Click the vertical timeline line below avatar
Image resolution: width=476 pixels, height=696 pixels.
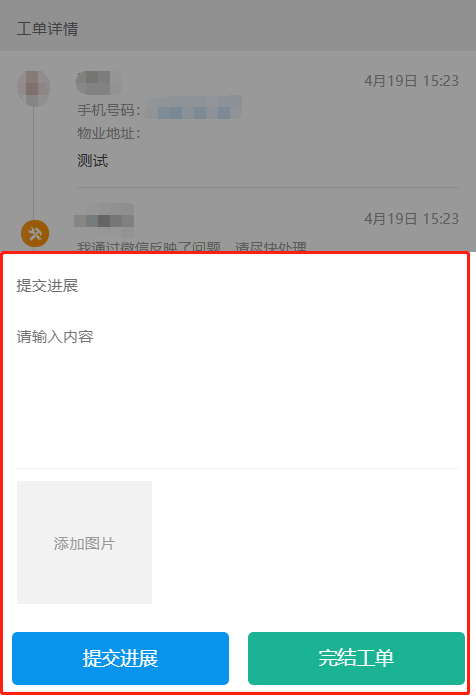33,163
